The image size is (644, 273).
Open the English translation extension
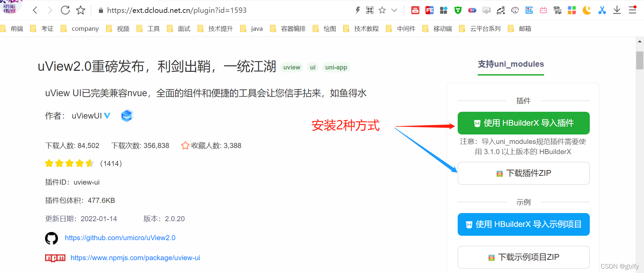pyautogui.click(x=501, y=10)
